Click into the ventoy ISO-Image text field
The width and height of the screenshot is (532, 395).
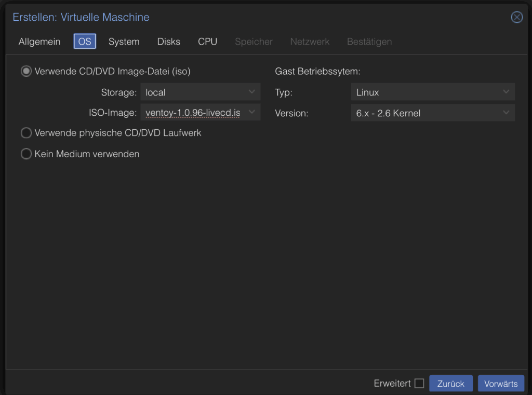click(192, 113)
